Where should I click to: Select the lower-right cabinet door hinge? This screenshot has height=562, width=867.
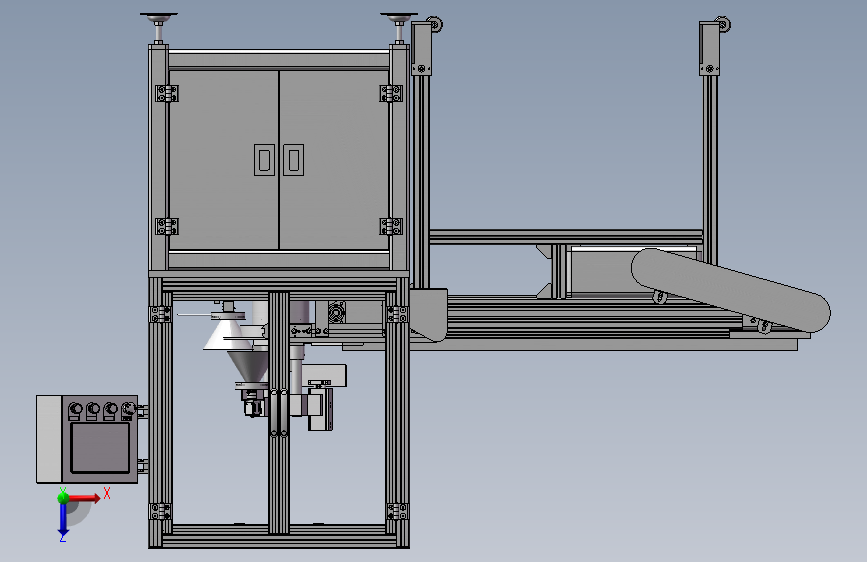coord(391,226)
